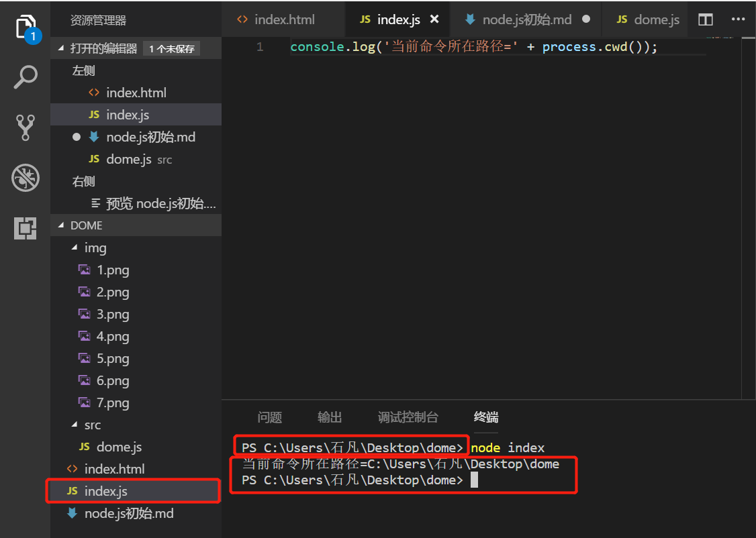Open the editor more actions ellipsis
This screenshot has width=756, height=538.
coord(738,19)
